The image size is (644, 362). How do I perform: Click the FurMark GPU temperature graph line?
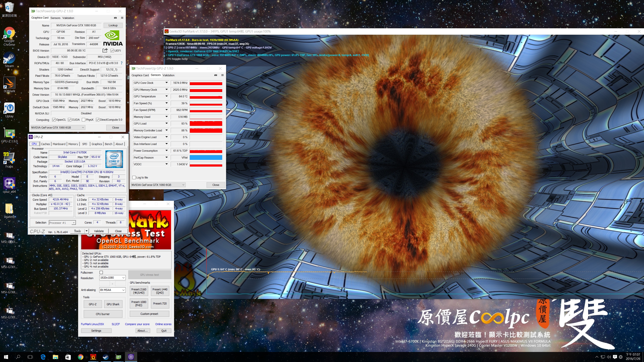287,272
